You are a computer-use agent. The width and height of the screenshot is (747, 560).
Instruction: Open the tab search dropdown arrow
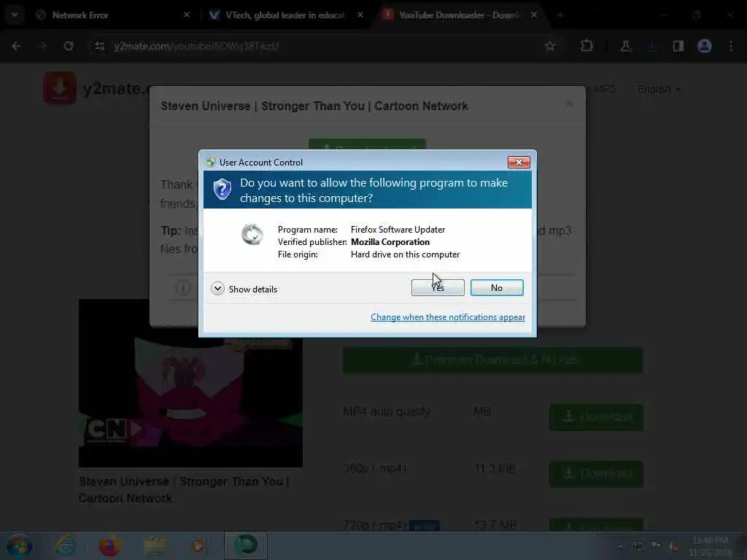(15, 15)
